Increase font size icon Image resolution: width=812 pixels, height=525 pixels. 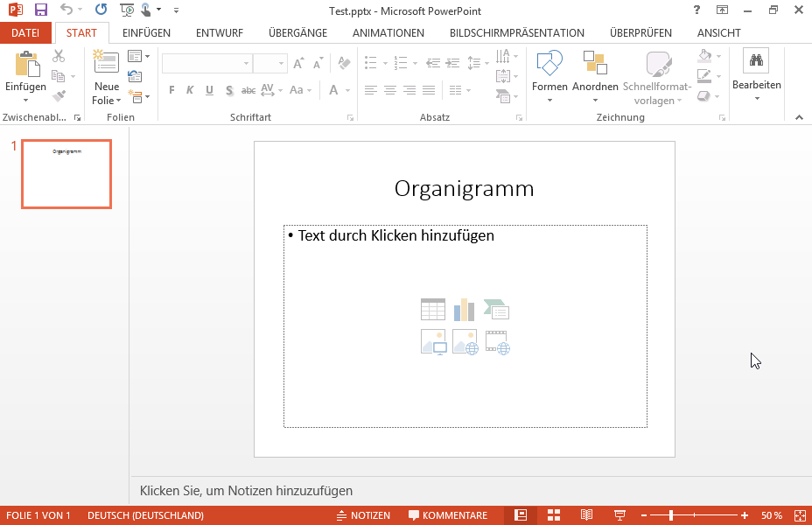pyautogui.click(x=298, y=63)
